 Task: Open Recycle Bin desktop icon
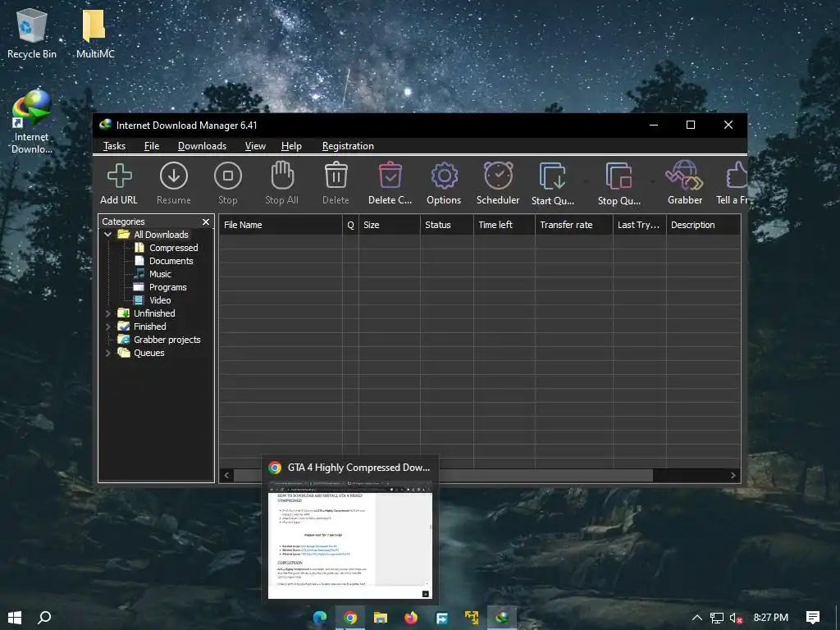32,33
